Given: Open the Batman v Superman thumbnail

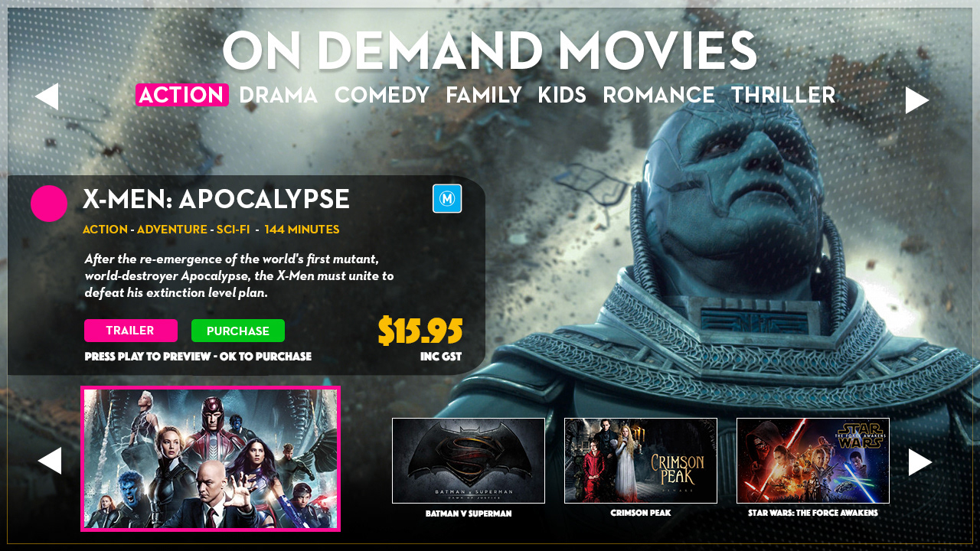Looking at the screenshot, I should coord(469,461).
